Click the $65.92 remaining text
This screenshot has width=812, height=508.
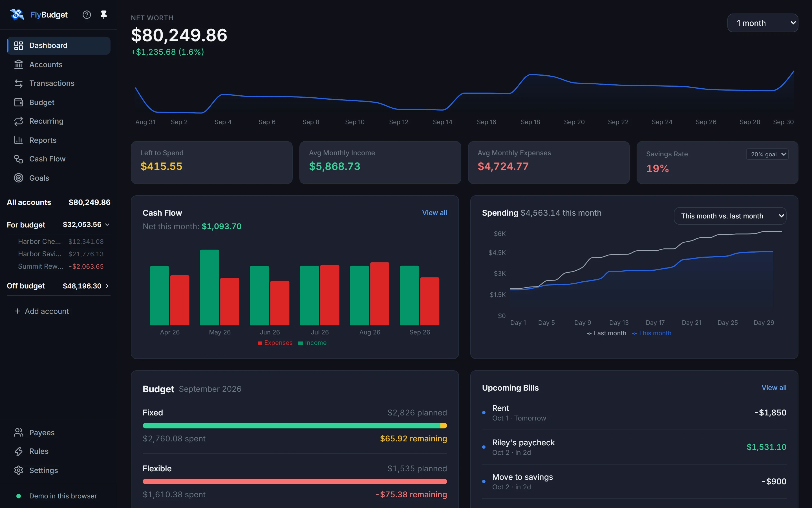click(x=413, y=439)
